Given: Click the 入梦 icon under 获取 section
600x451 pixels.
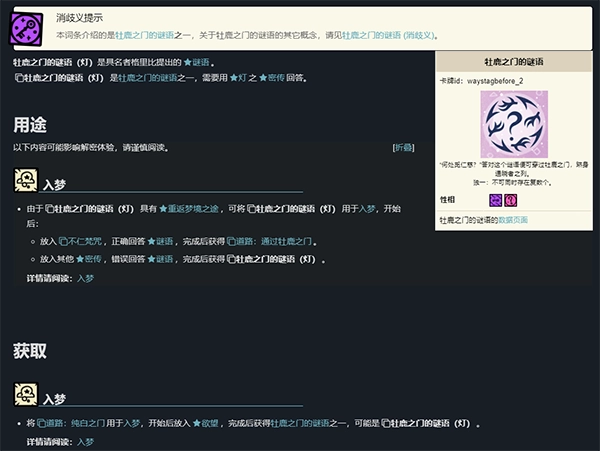Looking at the screenshot, I should point(25,395).
